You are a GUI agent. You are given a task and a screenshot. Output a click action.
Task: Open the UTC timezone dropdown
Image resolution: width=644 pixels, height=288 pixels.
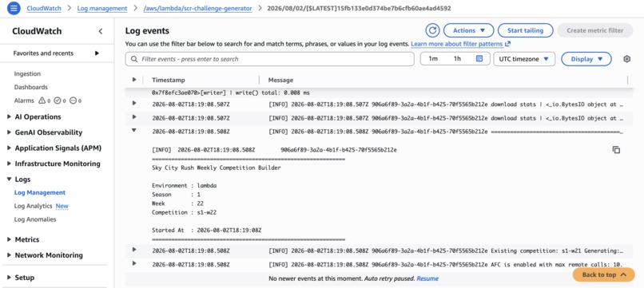tap(524, 59)
